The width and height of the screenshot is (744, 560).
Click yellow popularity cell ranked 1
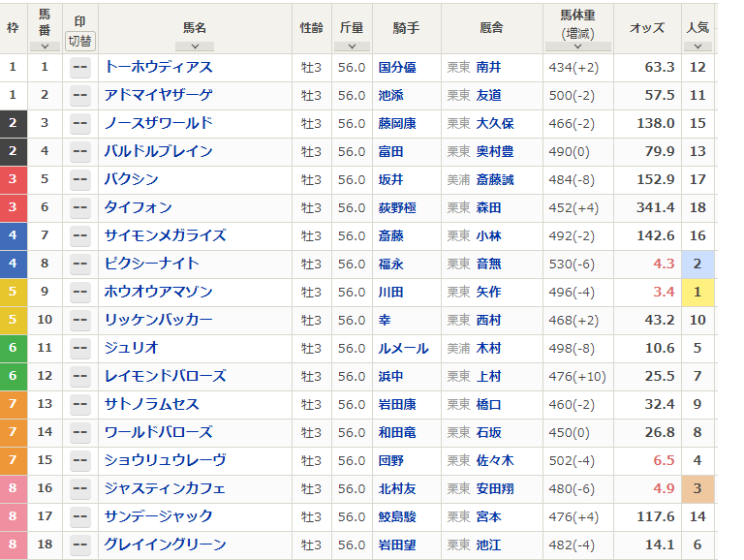point(697,292)
